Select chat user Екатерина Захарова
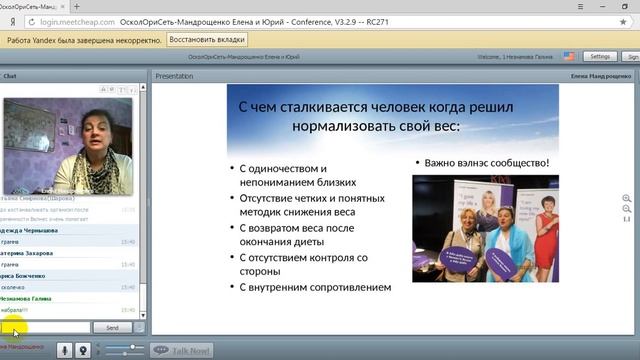This screenshot has width=640, height=360. (x=27, y=253)
